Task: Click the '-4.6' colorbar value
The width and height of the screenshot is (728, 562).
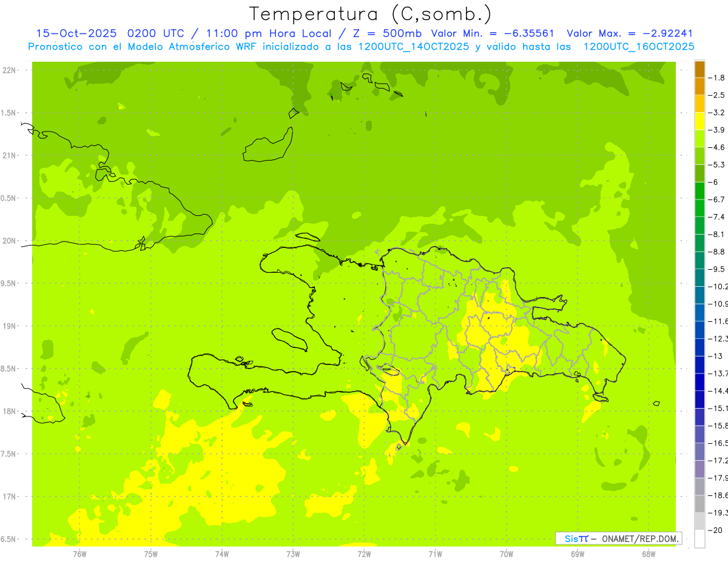Action: [718, 147]
